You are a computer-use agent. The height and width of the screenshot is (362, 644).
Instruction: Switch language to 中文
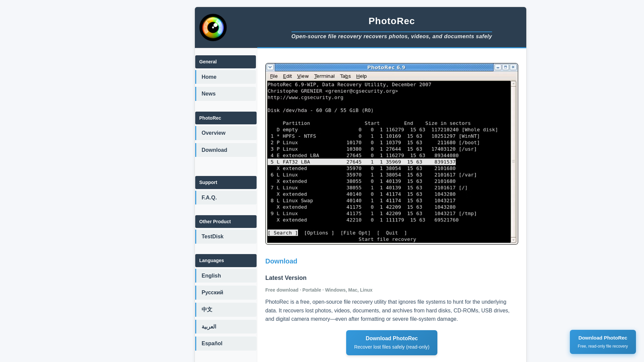(x=226, y=310)
